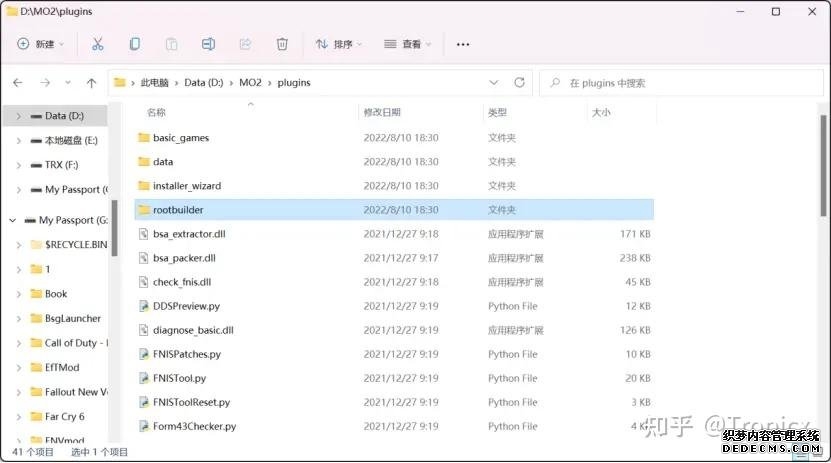
Task: Click the Cut scissors icon
Action: pyautogui.click(x=97, y=44)
